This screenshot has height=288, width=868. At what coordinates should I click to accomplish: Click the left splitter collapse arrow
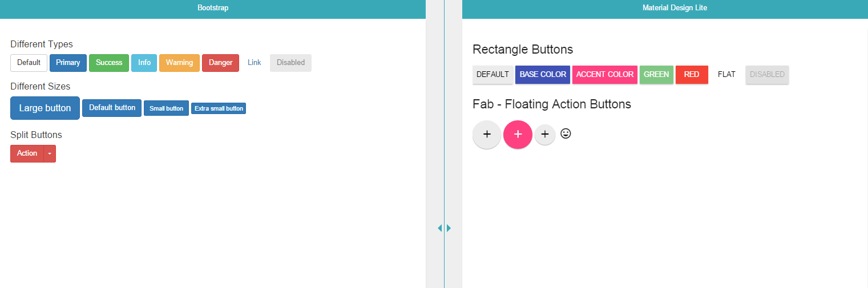click(439, 228)
